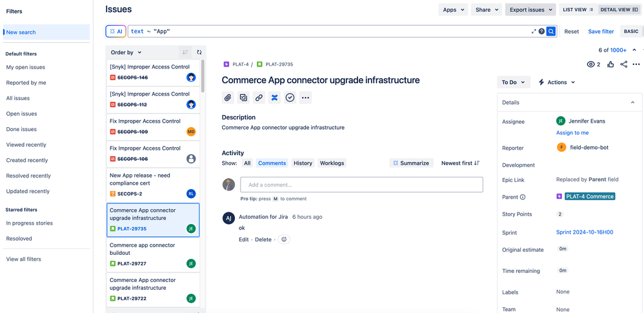This screenshot has width=644, height=313.
Task: Click the link issue icon
Action: (259, 97)
